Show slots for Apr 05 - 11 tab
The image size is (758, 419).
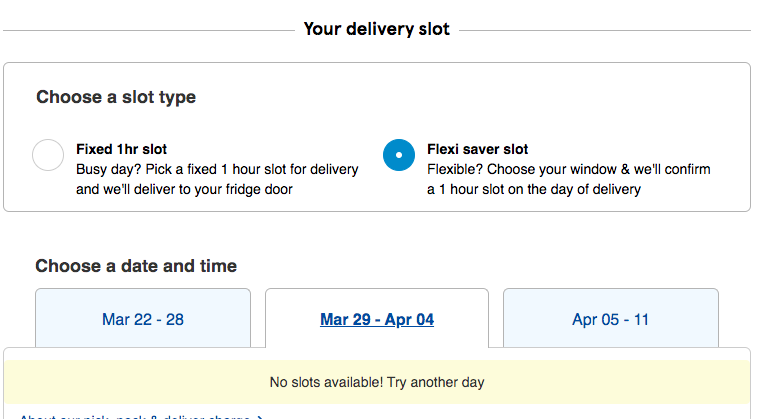(611, 320)
